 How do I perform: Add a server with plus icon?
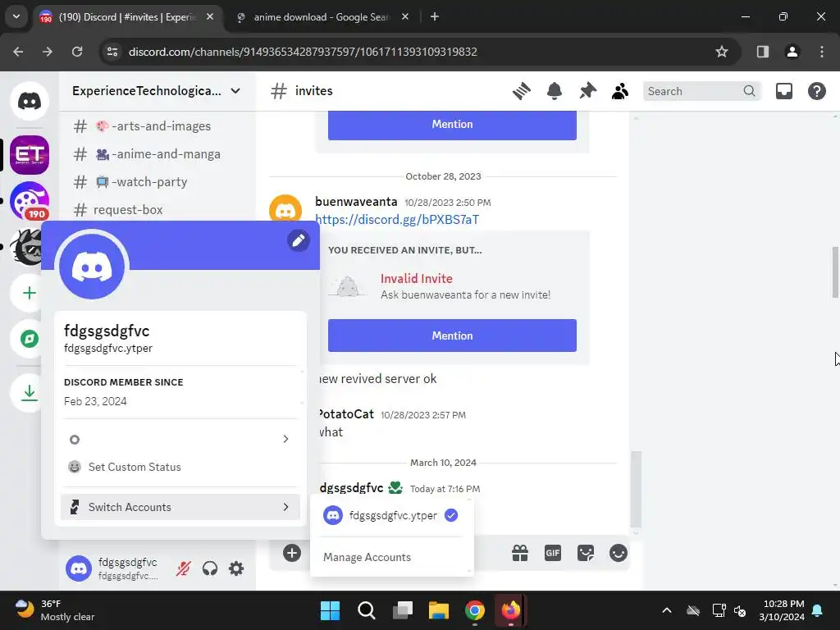[x=30, y=293]
